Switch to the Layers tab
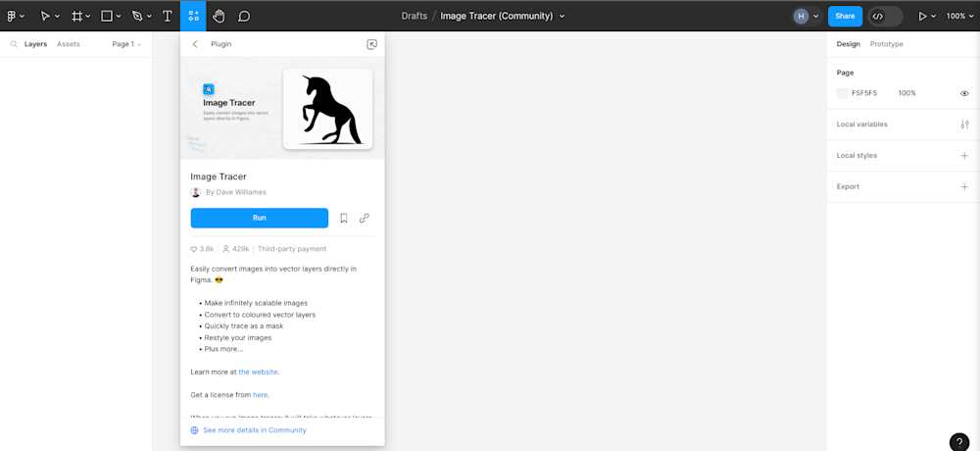The image size is (980, 451). (x=35, y=44)
